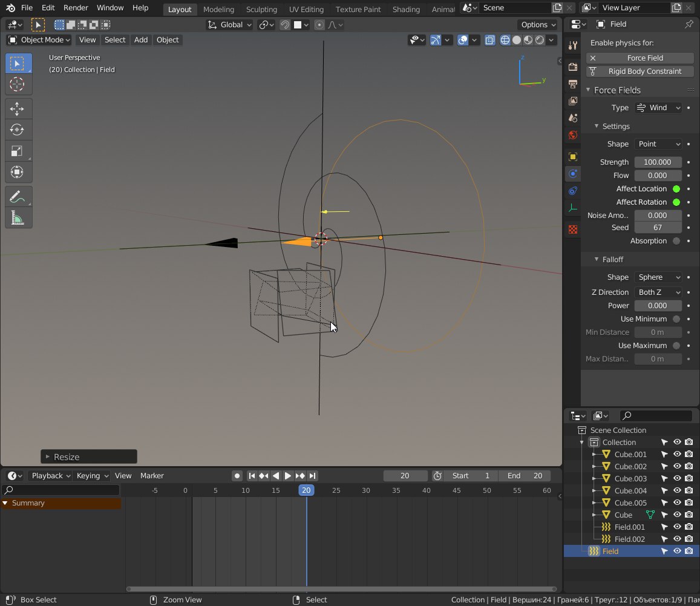Collapse the Falloff section

pyautogui.click(x=612, y=259)
